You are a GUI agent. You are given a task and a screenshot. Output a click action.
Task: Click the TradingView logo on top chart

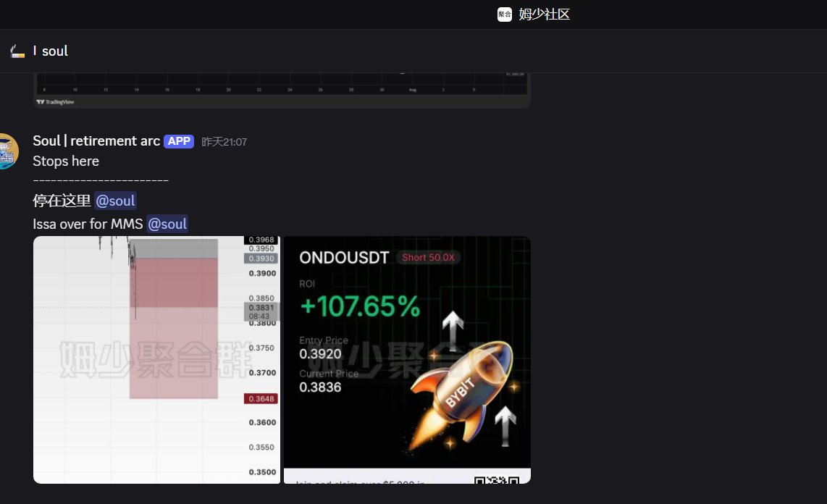[55, 102]
